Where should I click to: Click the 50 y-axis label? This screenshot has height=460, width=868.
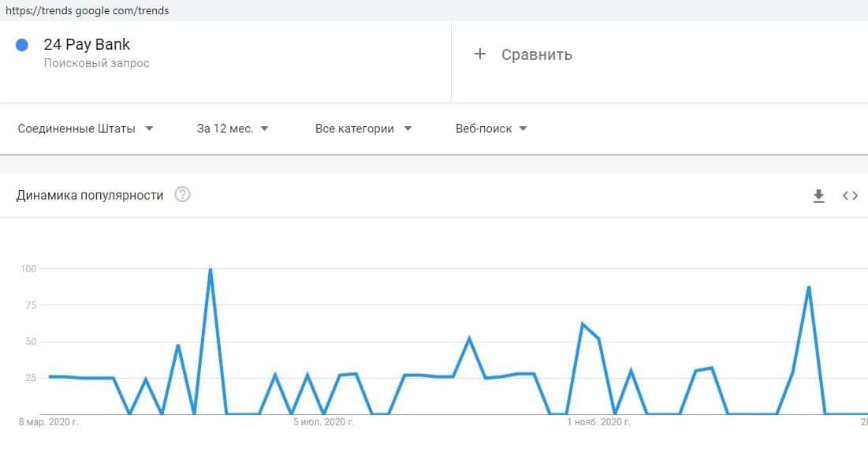click(31, 342)
